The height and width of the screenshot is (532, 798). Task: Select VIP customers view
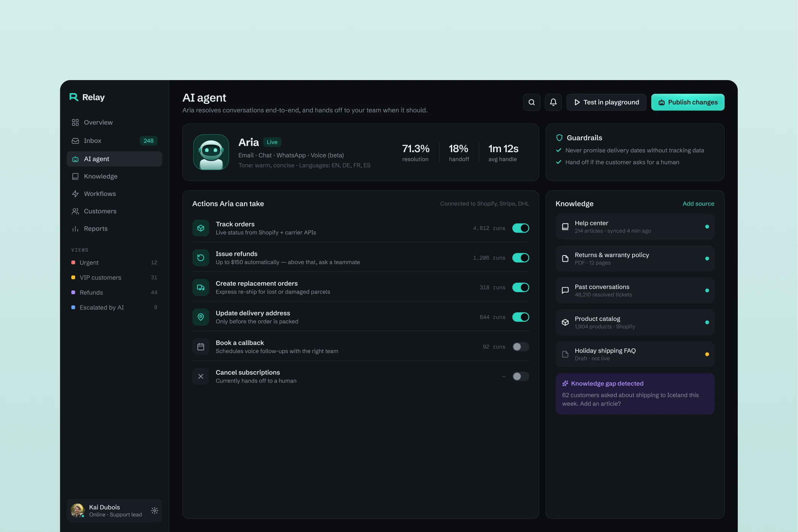pos(114,278)
